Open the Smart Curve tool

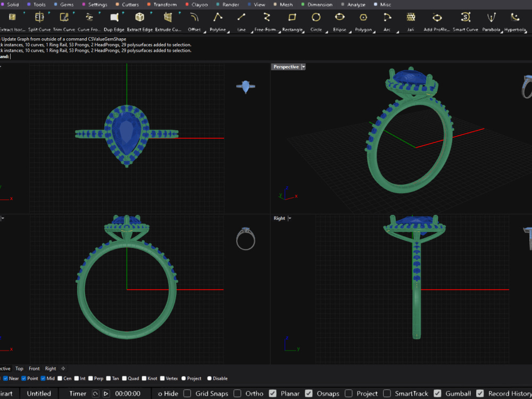click(x=465, y=21)
